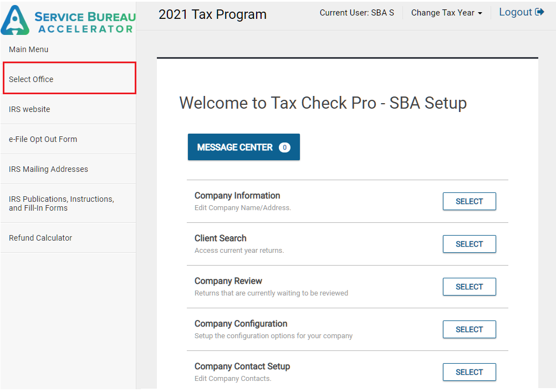Click the Current User SBA S label
Viewport: 556px width, 392px height.
click(x=356, y=13)
